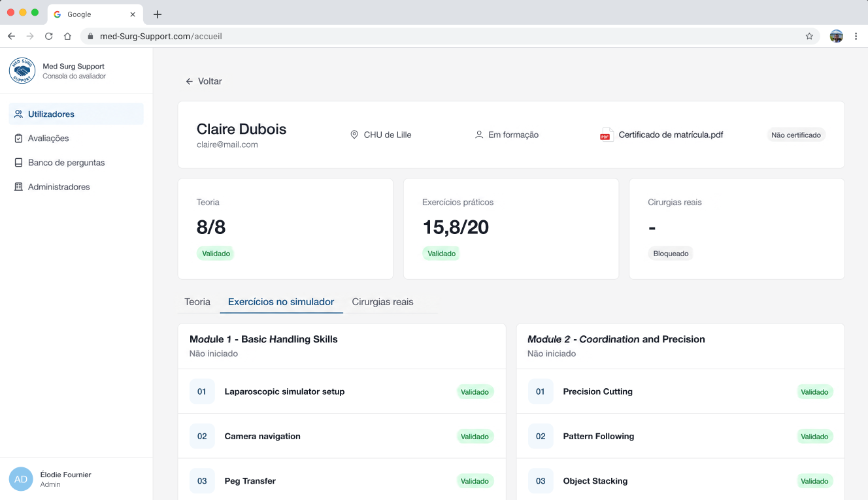Click the back arrow icon beside Voltar

tap(190, 82)
